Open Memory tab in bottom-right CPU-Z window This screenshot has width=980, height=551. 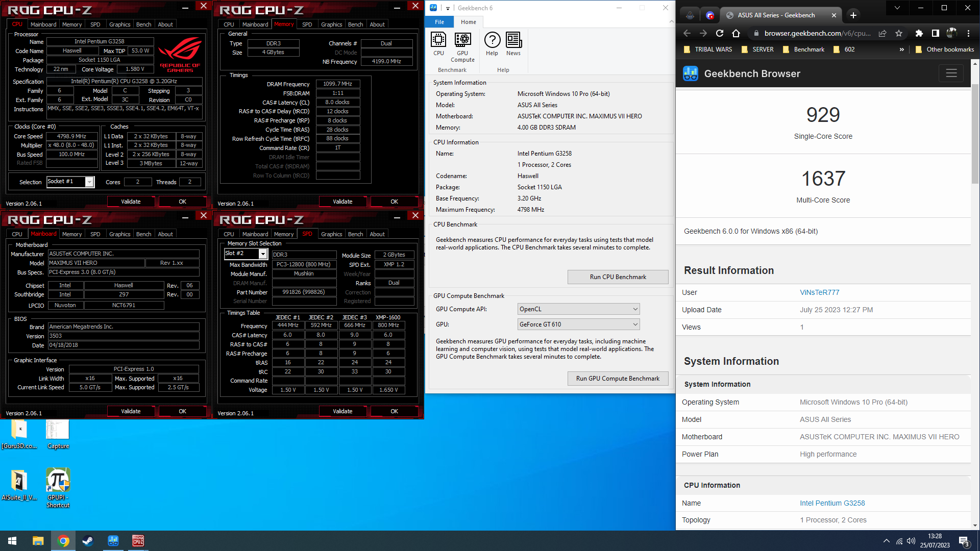click(x=284, y=234)
